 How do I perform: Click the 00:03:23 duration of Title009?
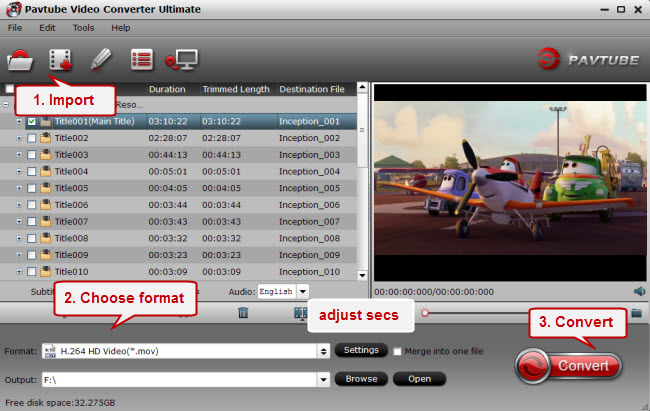[168, 255]
